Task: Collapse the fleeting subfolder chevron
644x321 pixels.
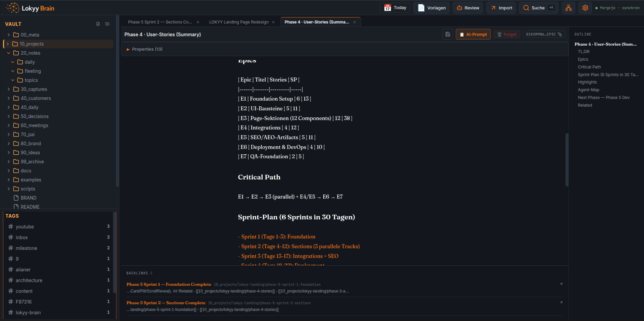Action: [13, 71]
